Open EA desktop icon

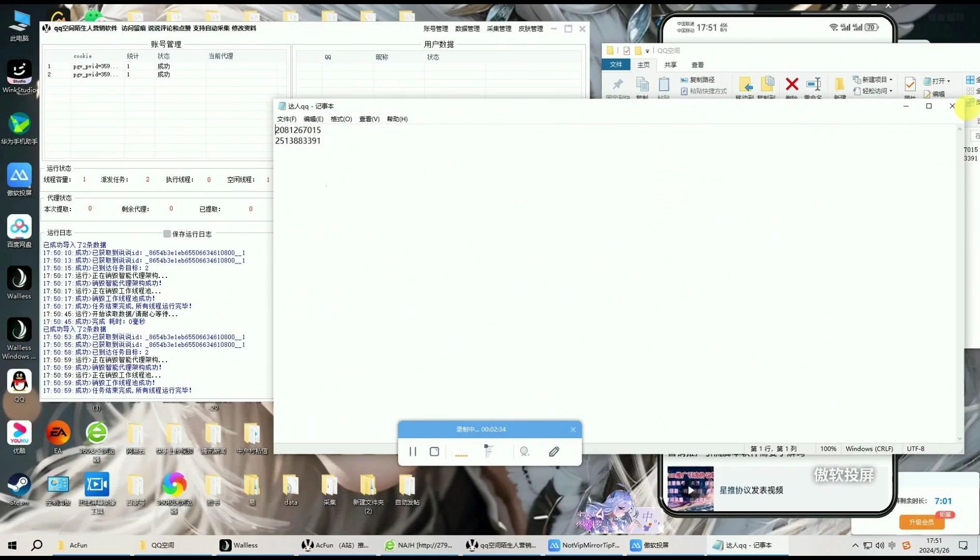pyautogui.click(x=58, y=437)
